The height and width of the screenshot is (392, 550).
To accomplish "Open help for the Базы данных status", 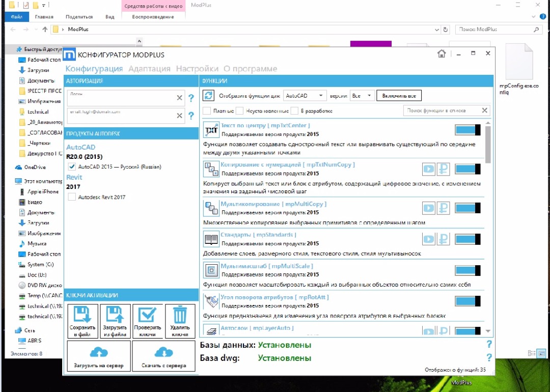I will [489, 344].
